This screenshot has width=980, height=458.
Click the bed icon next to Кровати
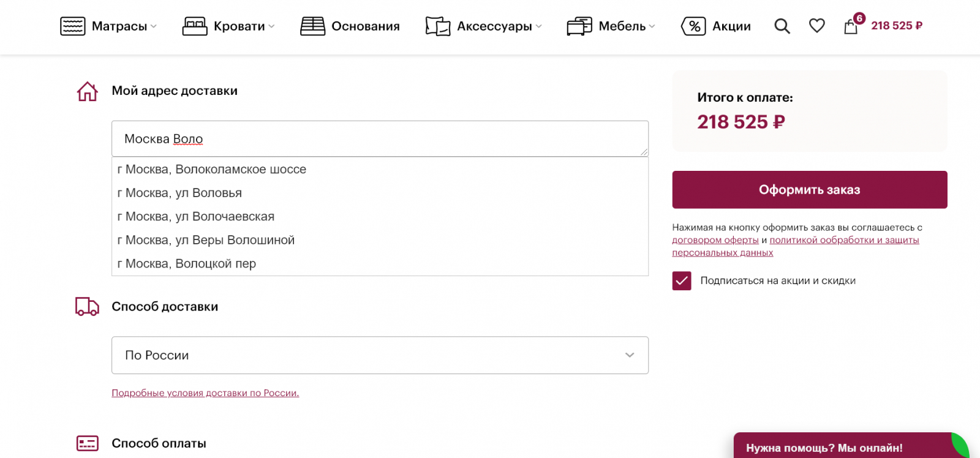(195, 26)
